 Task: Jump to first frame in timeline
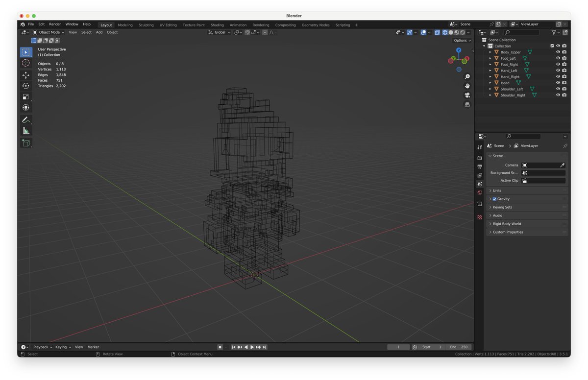coord(233,347)
